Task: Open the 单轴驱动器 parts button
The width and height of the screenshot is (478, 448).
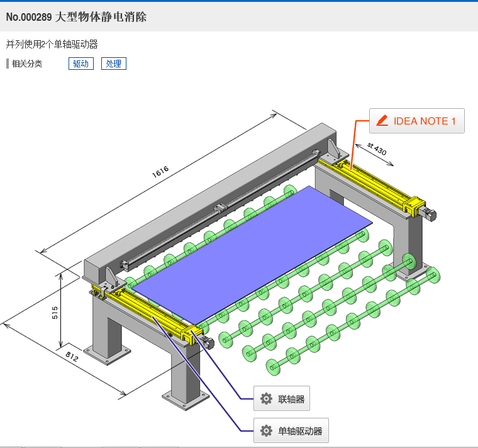Action: pos(291,430)
